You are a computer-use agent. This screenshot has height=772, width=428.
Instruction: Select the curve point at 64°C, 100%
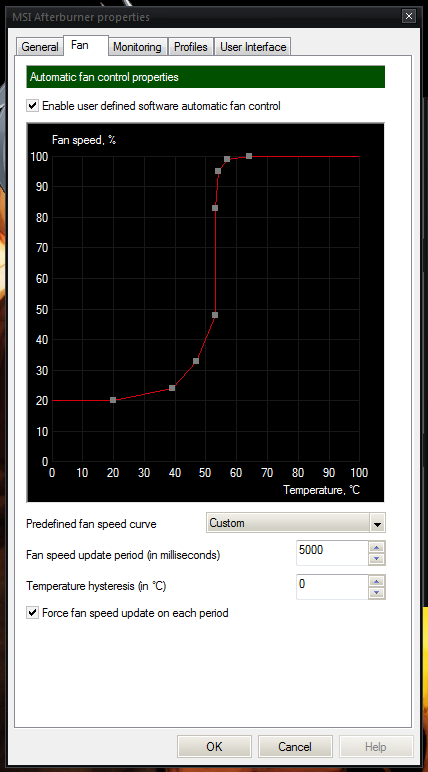tap(249, 156)
